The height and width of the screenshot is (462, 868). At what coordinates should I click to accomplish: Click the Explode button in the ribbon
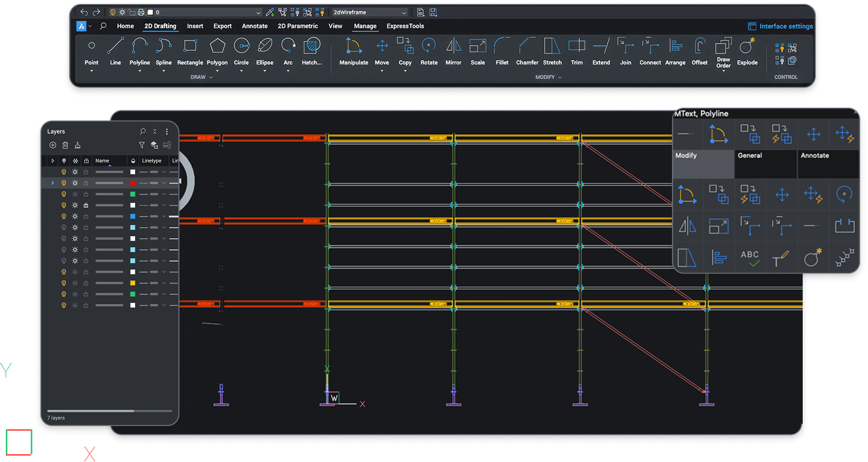click(747, 51)
